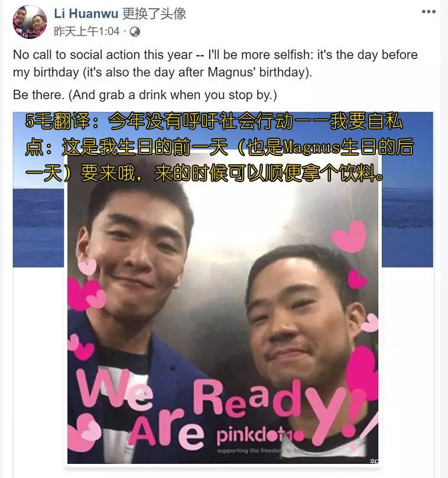Open the post's three-dot options menu
Screen dimensions: 448x478
pyautogui.click(x=428, y=12)
